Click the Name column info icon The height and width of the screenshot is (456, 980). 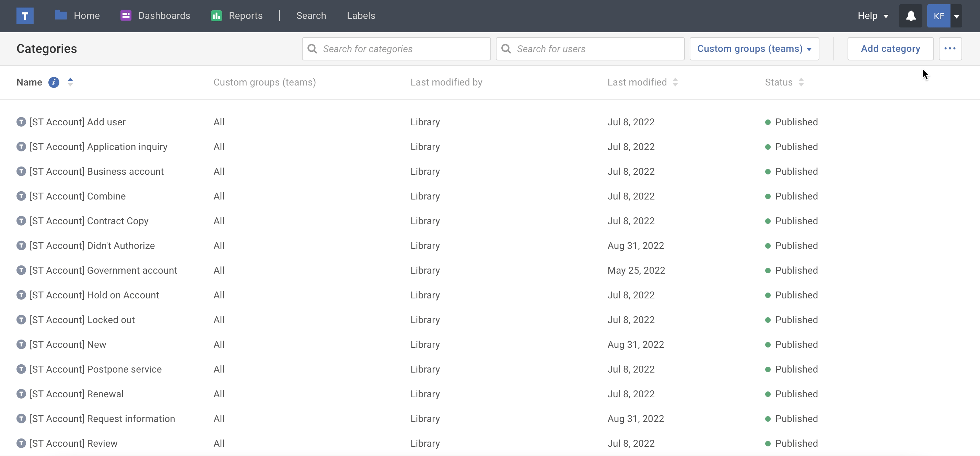click(54, 82)
